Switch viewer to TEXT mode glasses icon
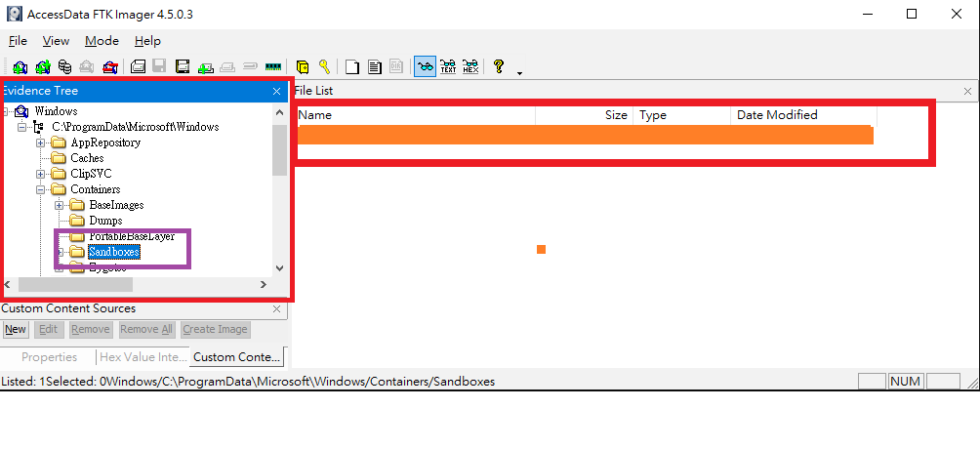Image resolution: width=980 pixels, height=449 pixels. pos(448,66)
